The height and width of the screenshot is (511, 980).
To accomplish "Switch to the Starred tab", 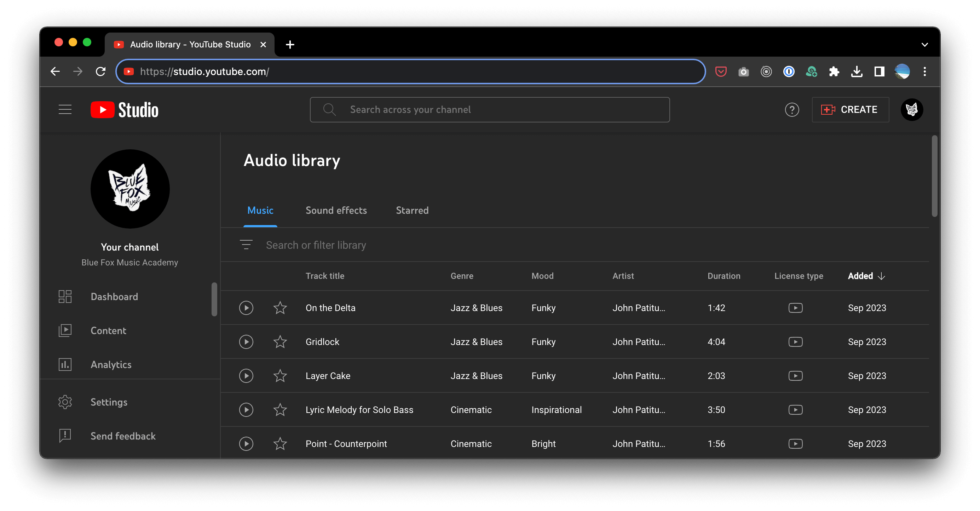I will click(412, 211).
